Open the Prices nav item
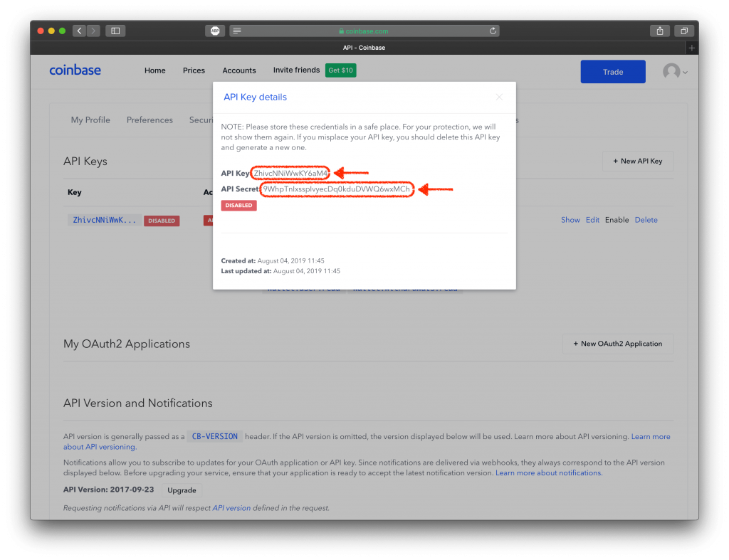This screenshot has height=560, width=729. coord(194,70)
